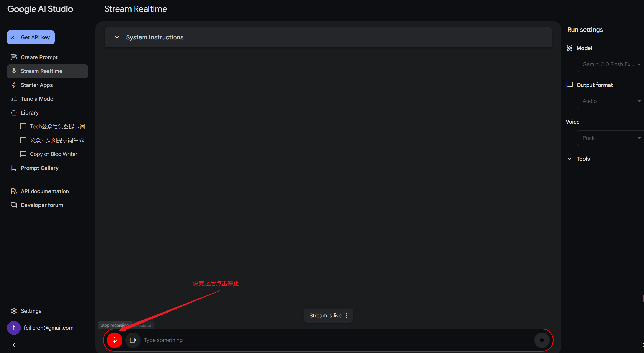Open Stream is live options menu
644x353 pixels.
tap(346, 316)
